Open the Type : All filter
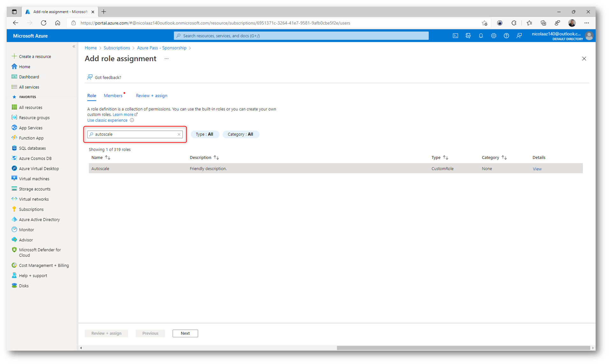609x364 pixels. (x=204, y=134)
